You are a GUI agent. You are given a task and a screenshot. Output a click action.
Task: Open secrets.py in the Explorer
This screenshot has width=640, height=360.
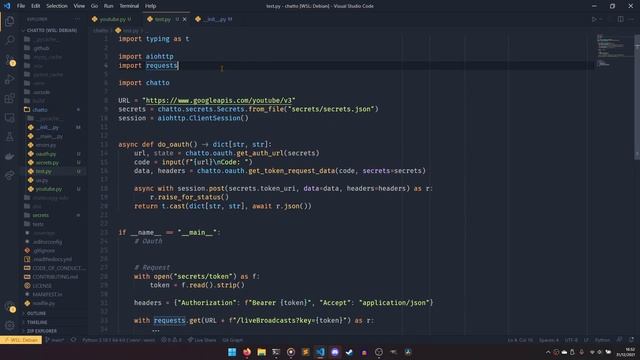point(47,162)
